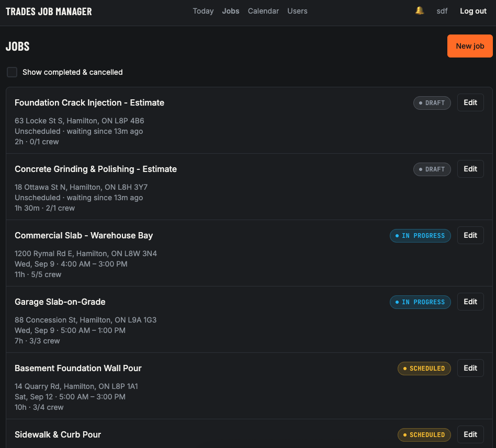
Task: Click address 1200 Rymal Rd E, Hamilton
Action: click(86, 254)
